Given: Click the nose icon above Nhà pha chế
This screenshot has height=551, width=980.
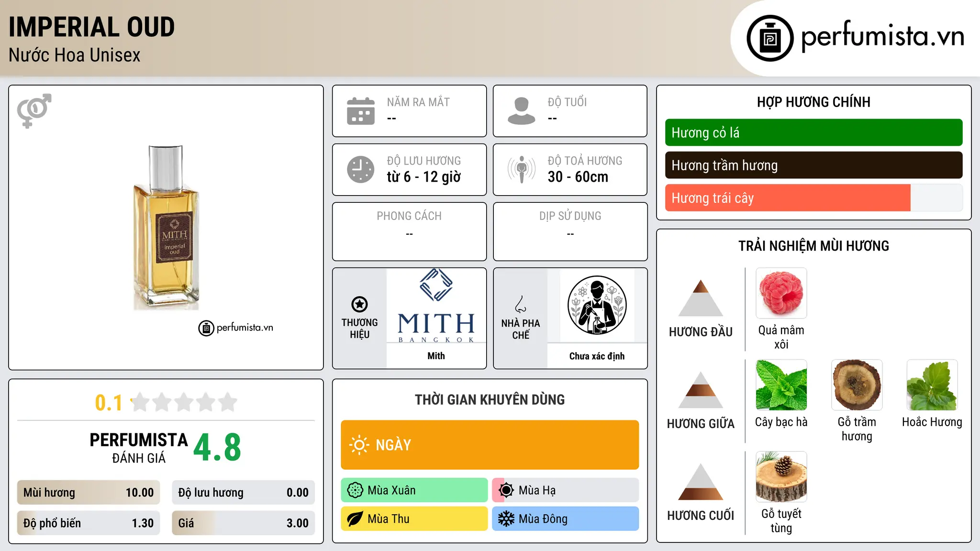Looking at the screenshot, I should 521,304.
